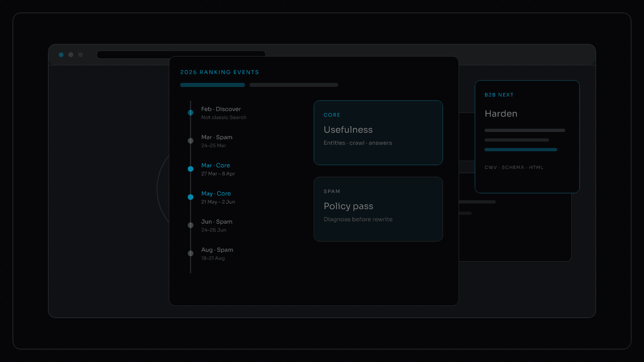Image resolution: width=644 pixels, height=362 pixels.
Task: Click the 'CWV · SCHEMA · HTML' text
Action: [514, 167]
